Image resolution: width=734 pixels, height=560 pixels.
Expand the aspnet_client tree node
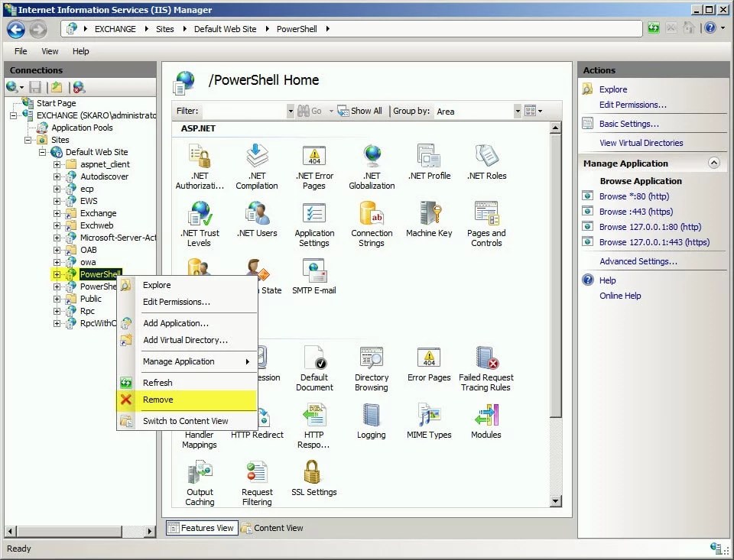(57, 164)
